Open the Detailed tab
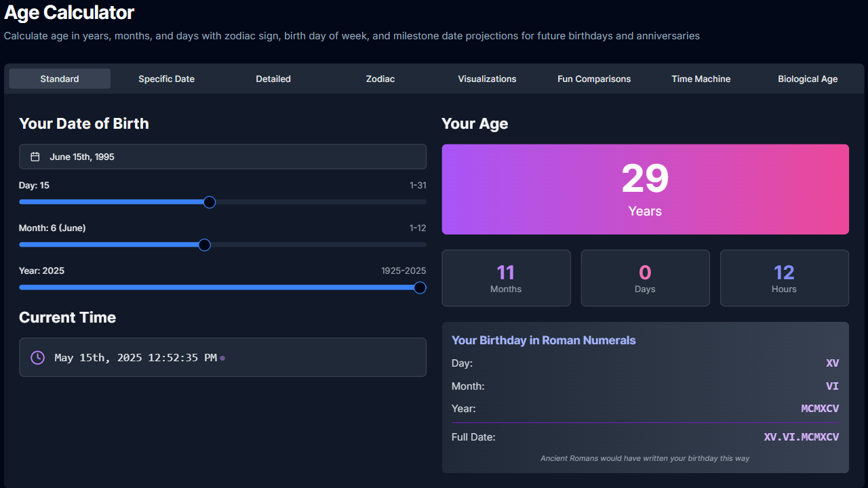Viewport: 868px width, 488px height. 273,79
